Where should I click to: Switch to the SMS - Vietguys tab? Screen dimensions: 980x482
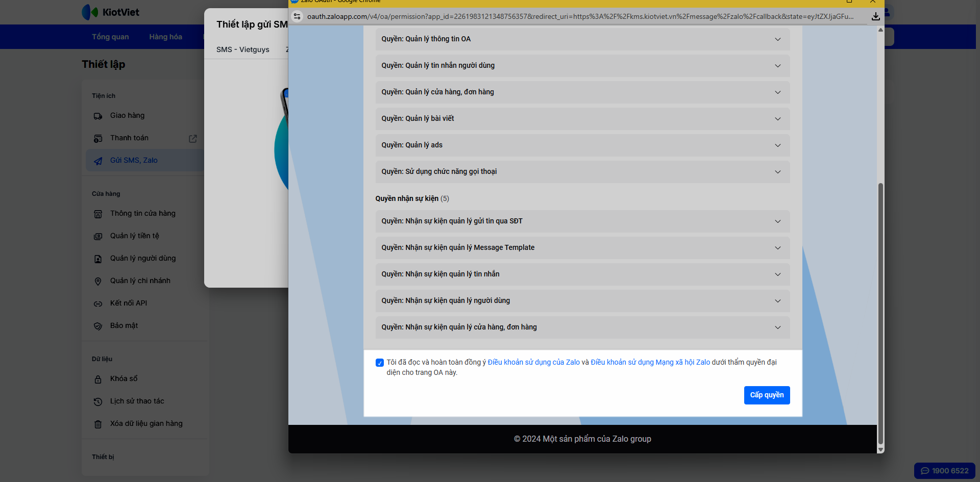[x=243, y=49]
